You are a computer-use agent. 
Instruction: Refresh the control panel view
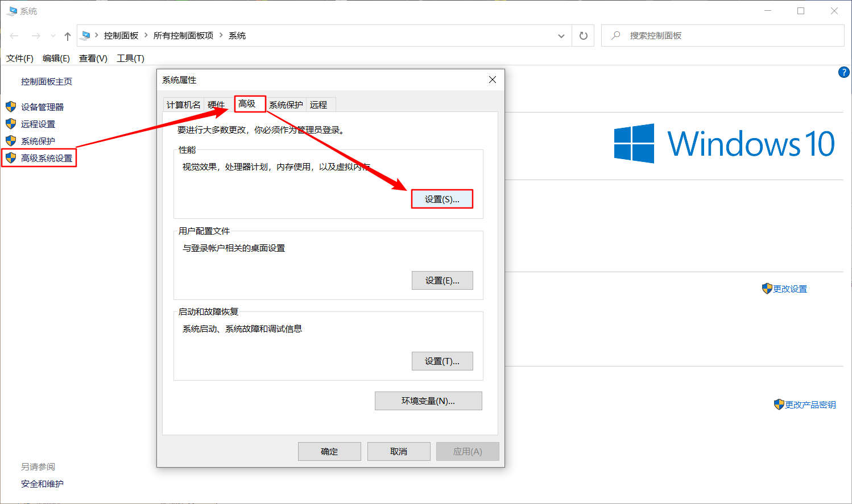point(583,36)
